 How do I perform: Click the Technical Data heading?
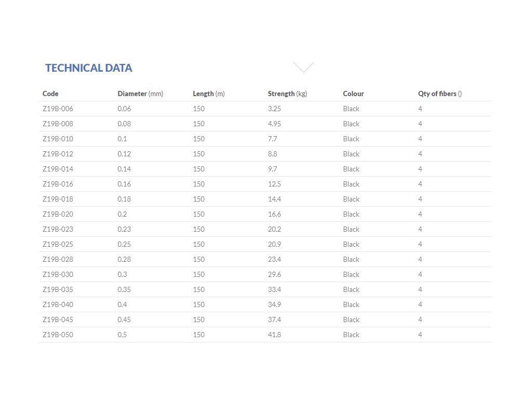[x=88, y=68]
